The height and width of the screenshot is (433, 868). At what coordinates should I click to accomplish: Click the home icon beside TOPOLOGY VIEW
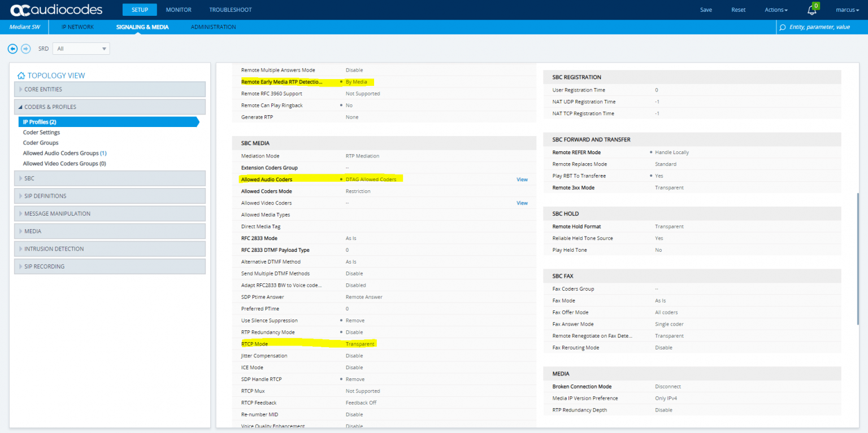point(21,75)
